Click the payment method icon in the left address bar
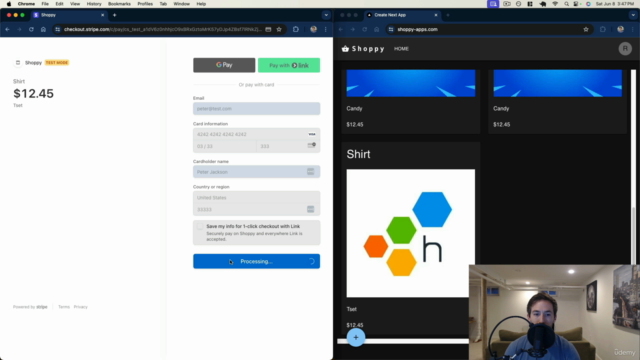This screenshot has width=640, height=360. coord(268,29)
